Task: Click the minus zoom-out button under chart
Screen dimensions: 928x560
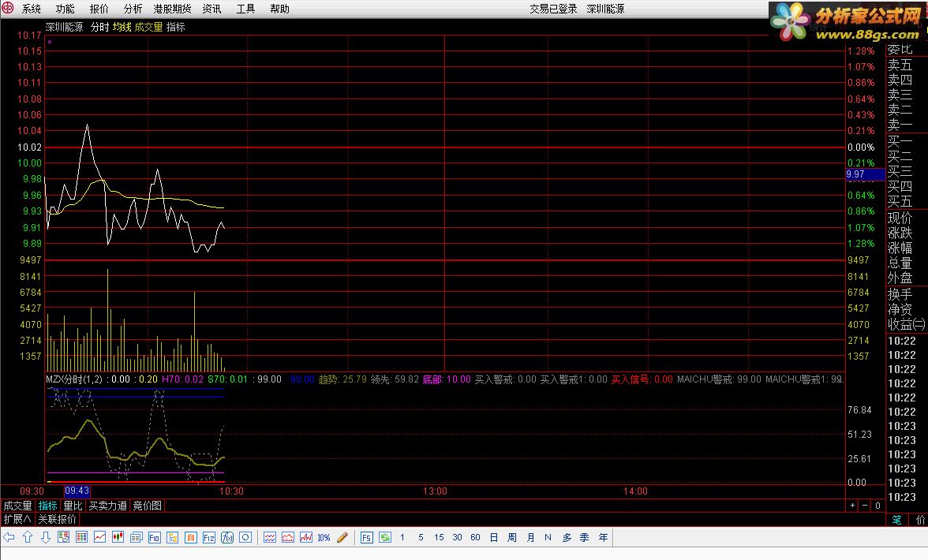Action: click(865, 506)
